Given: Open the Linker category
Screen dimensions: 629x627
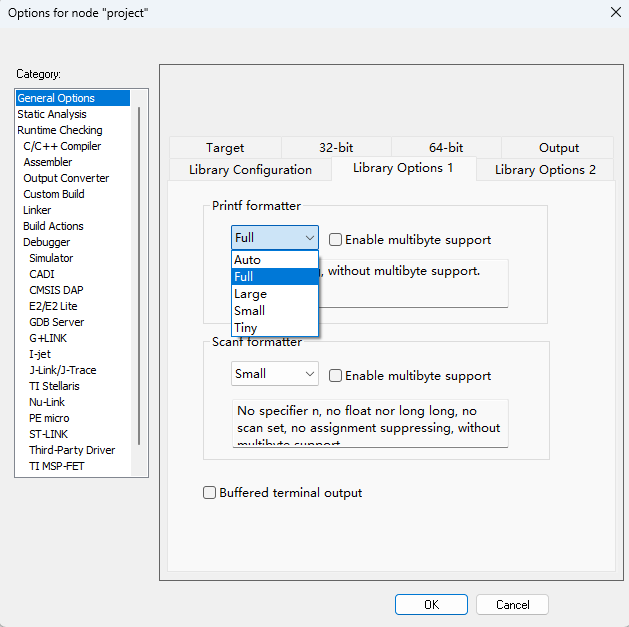Looking at the screenshot, I should pos(37,210).
